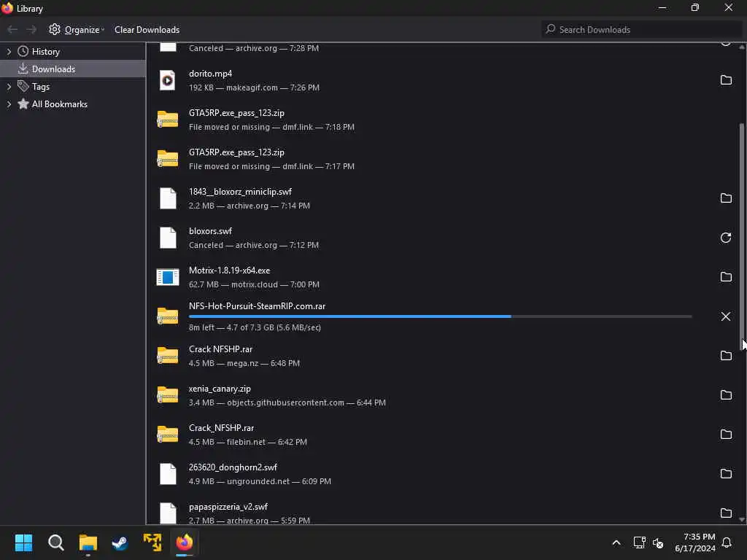Select the bloxors.swf filename
The height and width of the screenshot is (560, 747).
210,231
